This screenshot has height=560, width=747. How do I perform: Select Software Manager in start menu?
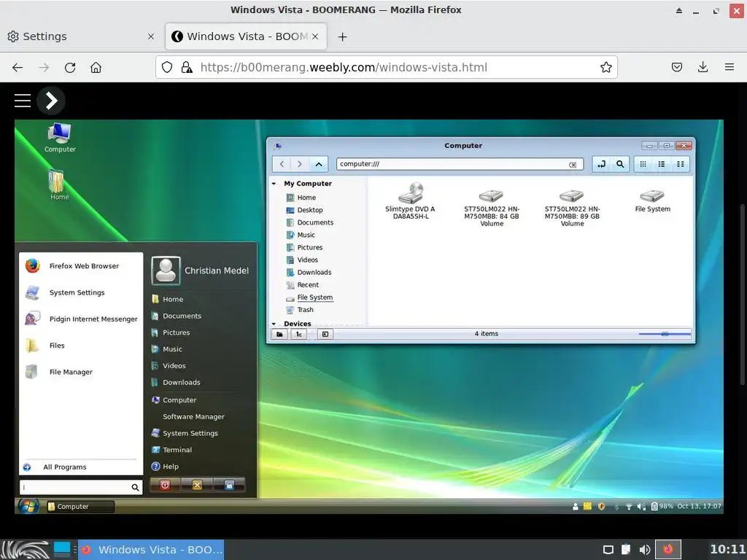point(193,416)
